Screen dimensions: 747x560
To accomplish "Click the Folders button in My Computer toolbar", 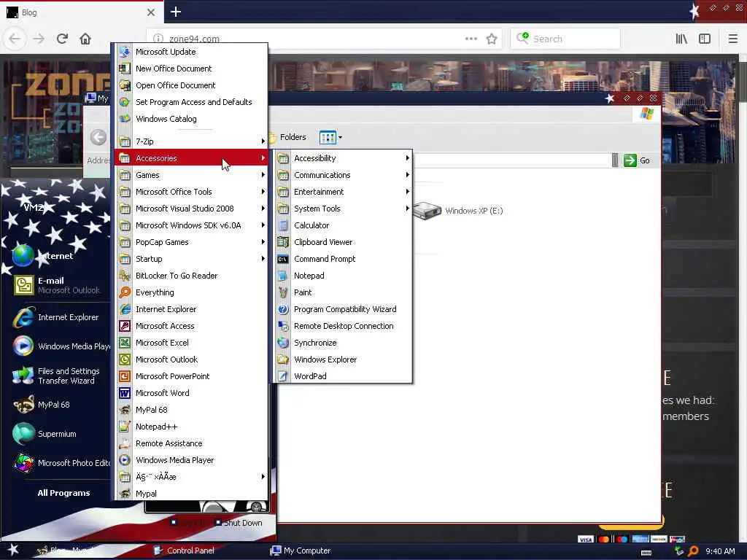I will (x=287, y=137).
